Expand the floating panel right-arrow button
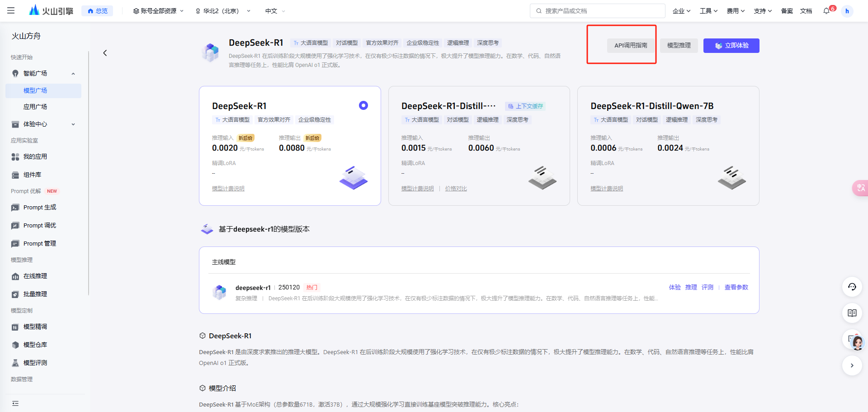Screen dimensions: 868x412 pos(852,365)
